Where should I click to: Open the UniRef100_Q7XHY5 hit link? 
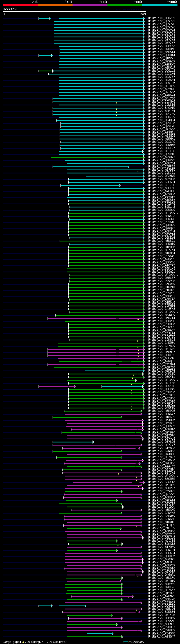[161, 176]
